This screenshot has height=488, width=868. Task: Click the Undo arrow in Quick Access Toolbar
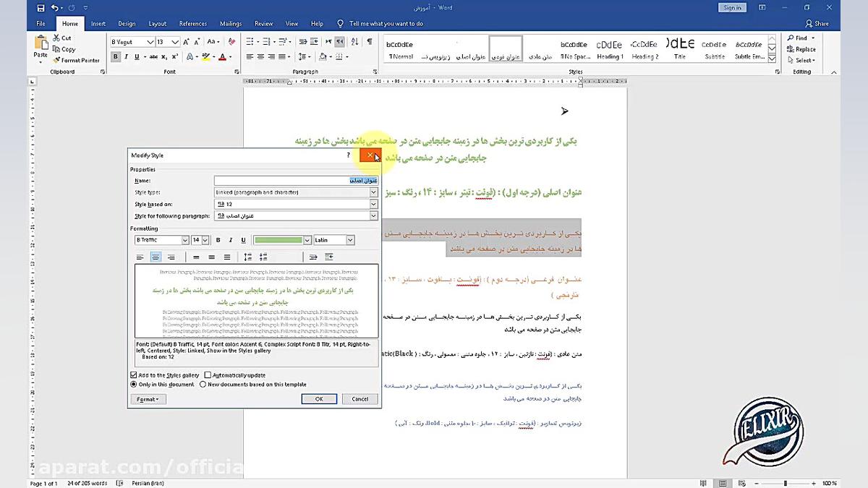click(x=55, y=8)
